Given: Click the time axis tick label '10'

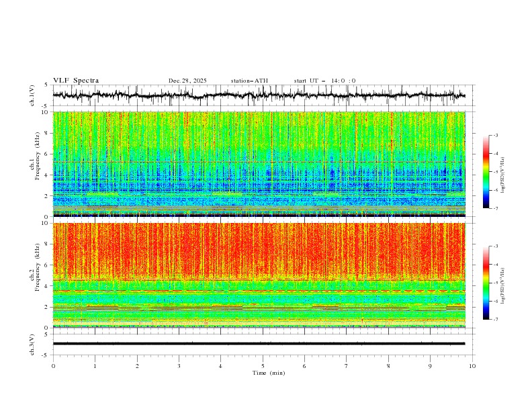Looking at the screenshot, I should pos(472,366).
